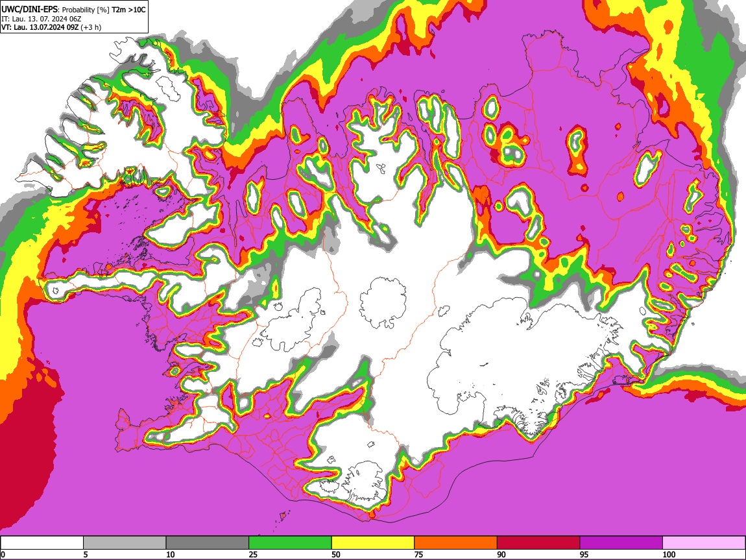Click the UWC/DINI-EPS title text

pyautogui.click(x=29, y=10)
